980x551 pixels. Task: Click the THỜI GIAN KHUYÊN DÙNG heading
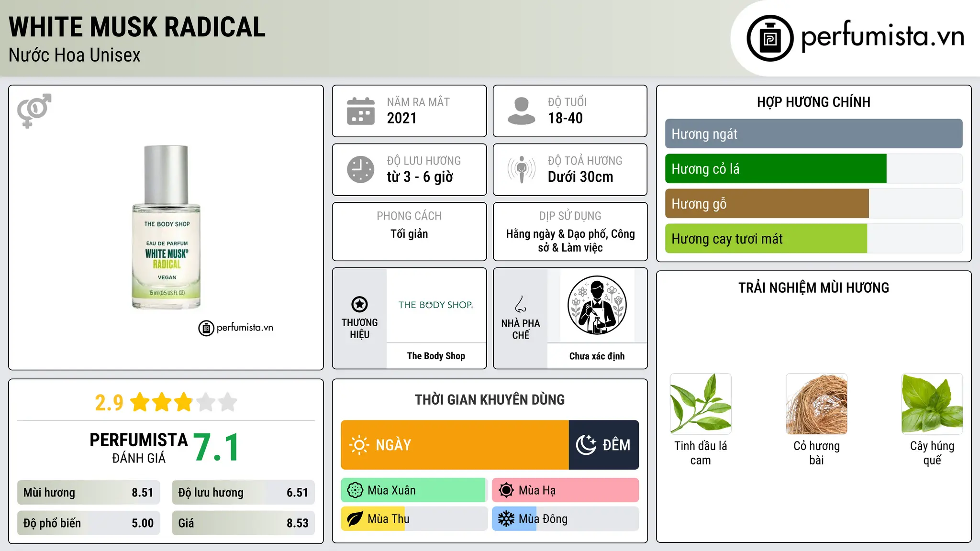[x=490, y=399]
